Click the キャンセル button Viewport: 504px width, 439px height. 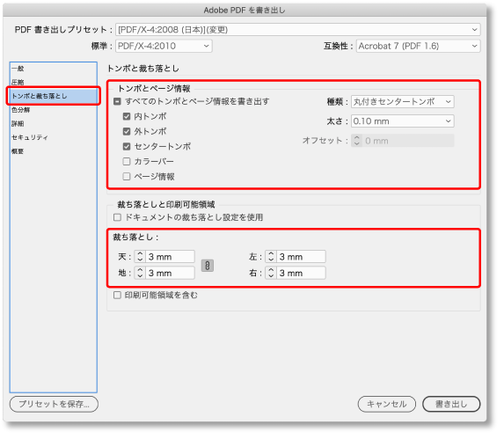(387, 404)
